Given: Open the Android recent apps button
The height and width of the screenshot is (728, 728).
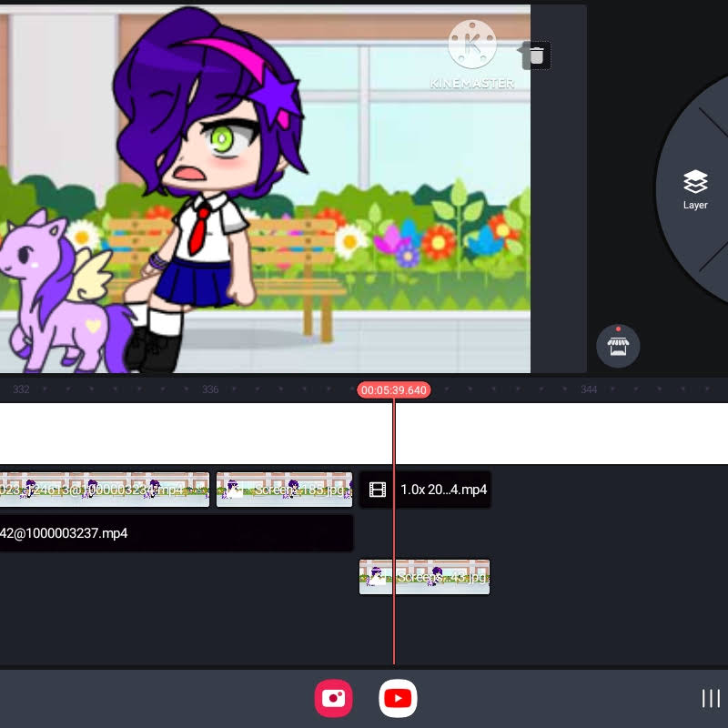Looking at the screenshot, I should [x=711, y=698].
